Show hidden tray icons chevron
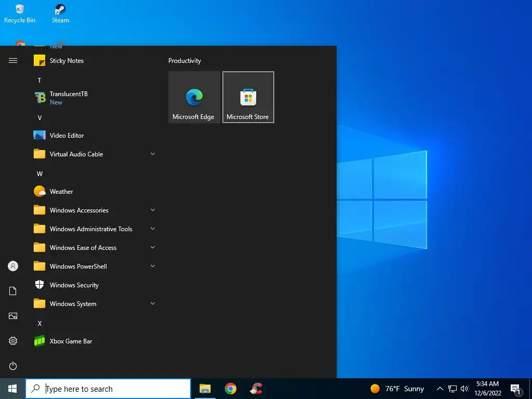The width and height of the screenshot is (532, 399). point(440,389)
